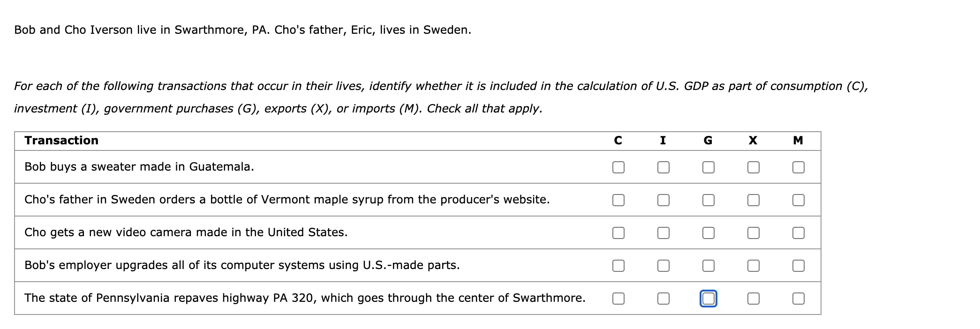This screenshot has height=329, width=980.
Task: Check I for employer computer systems upgrade
Action: coord(663,266)
